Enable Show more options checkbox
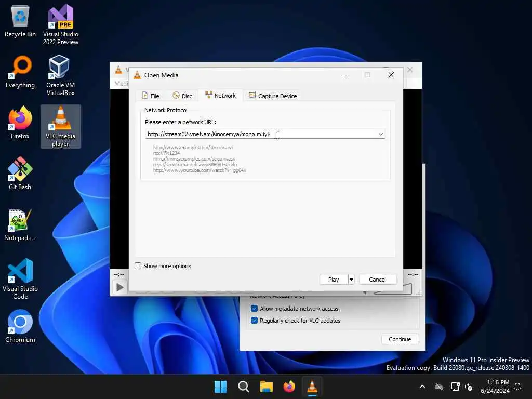The height and width of the screenshot is (399, 532). pyautogui.click(x=138, y=265)
